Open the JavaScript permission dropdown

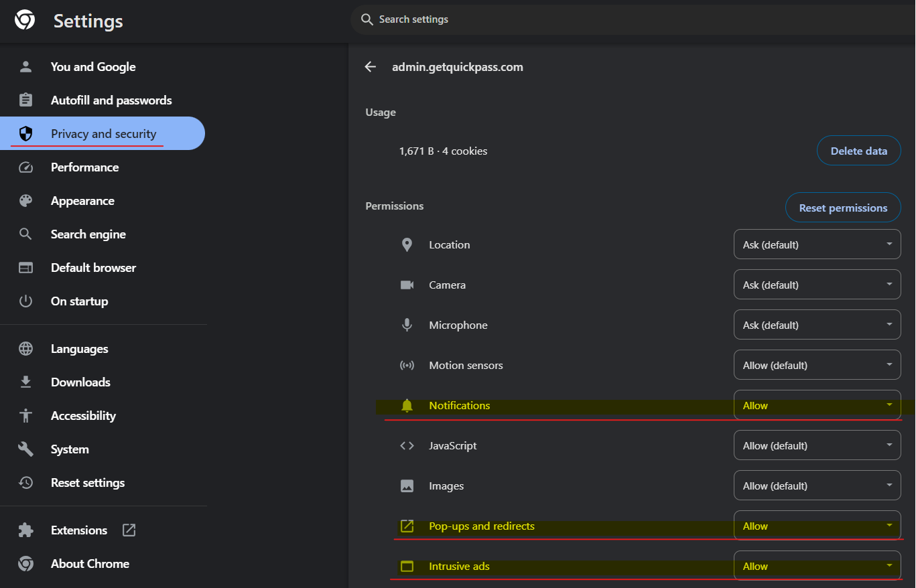coord(817,445)
